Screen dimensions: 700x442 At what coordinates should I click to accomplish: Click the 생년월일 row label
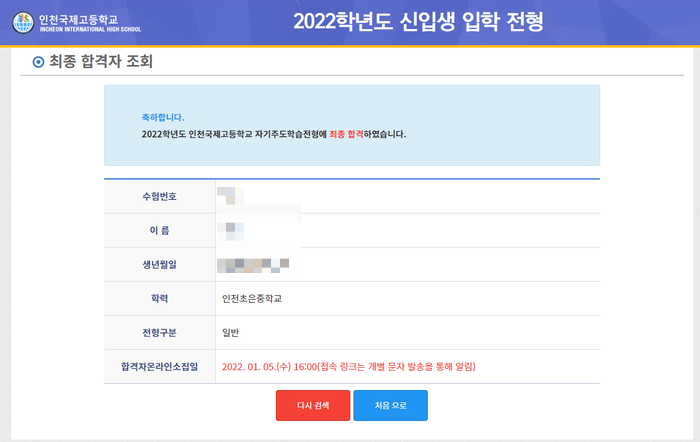[x=160, y=264]
